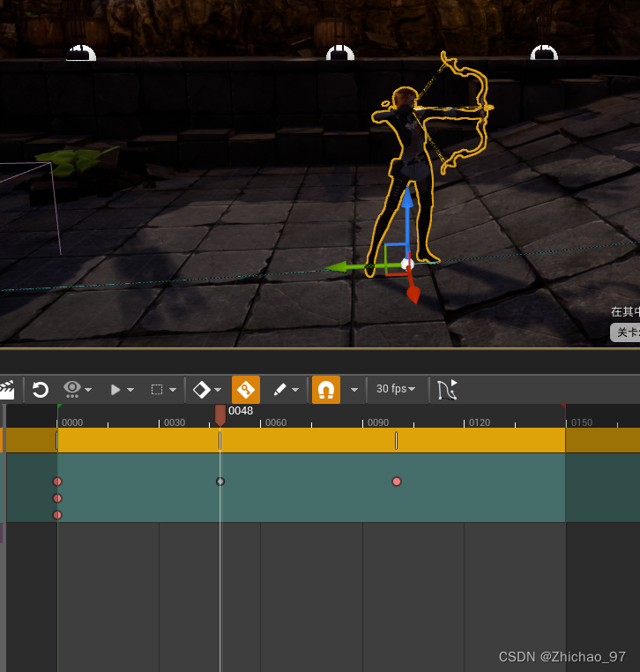Click the pencil edit options icon
Viewport: 640px width, 672px height.
[280, 389]
